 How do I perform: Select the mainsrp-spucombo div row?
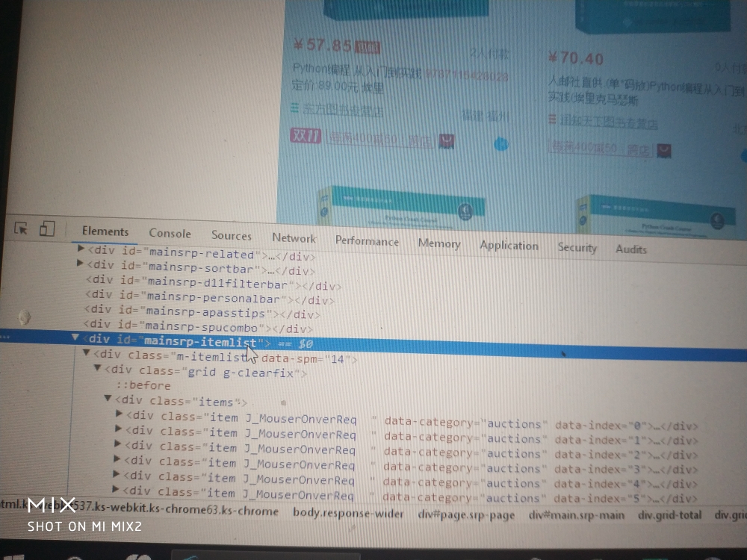pos(198,327)
